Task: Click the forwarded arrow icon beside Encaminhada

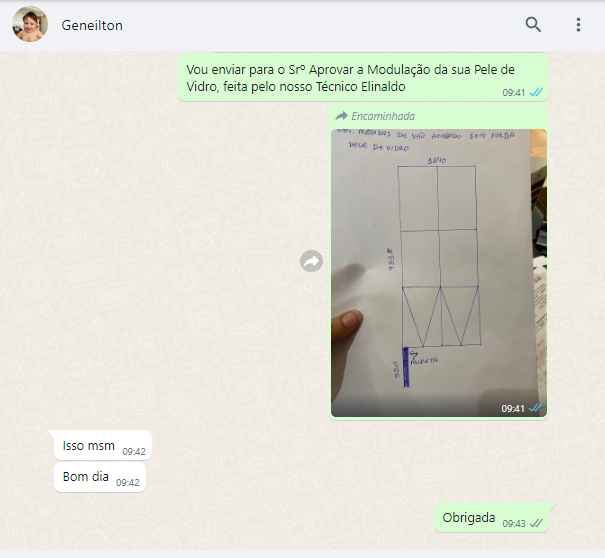Action: 341,116
